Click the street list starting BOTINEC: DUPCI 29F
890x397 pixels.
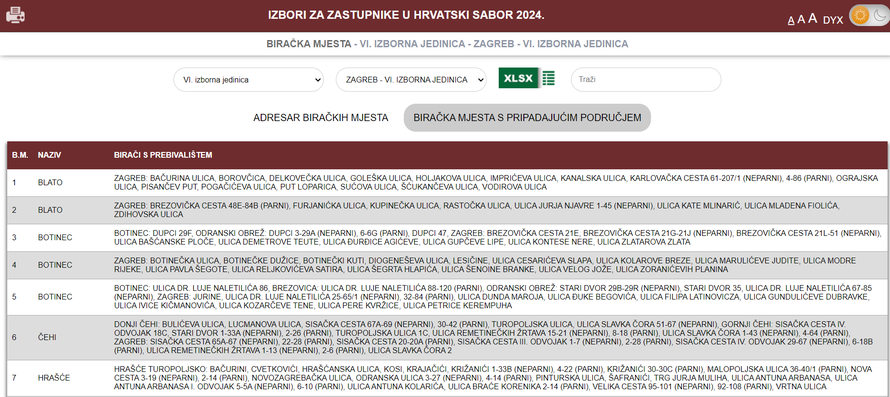click(x=497, y=237)
